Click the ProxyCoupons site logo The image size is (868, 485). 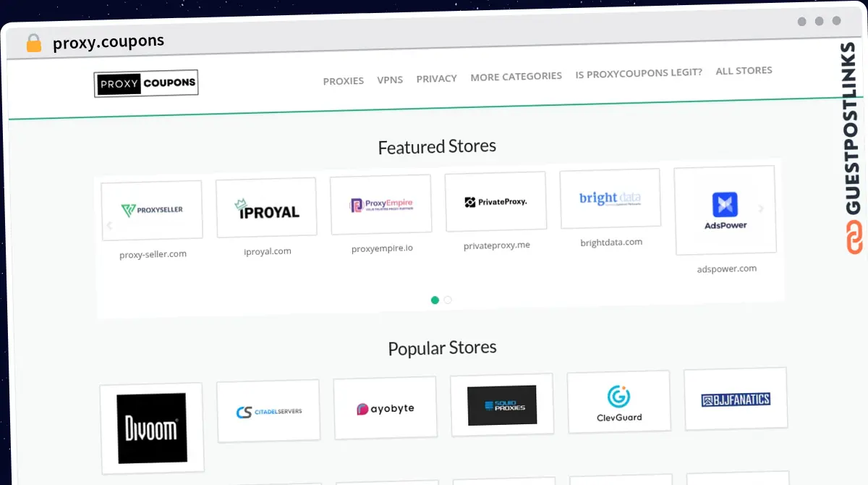[146, 83]
